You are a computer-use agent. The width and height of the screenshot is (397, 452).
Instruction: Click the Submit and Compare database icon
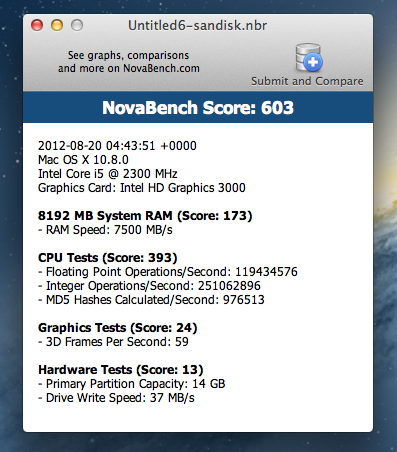pyautogui.click(x=309, y=58)
